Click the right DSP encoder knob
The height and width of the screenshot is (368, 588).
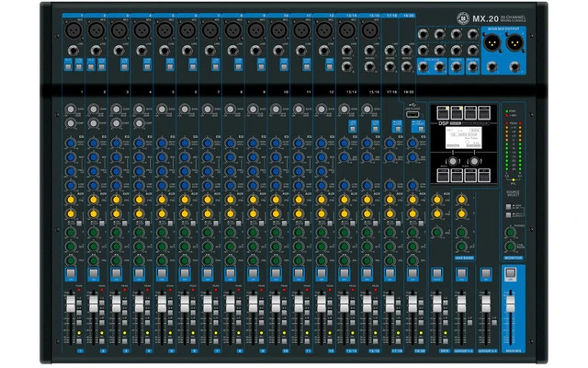pyautogui.click(x=474, y=162)
